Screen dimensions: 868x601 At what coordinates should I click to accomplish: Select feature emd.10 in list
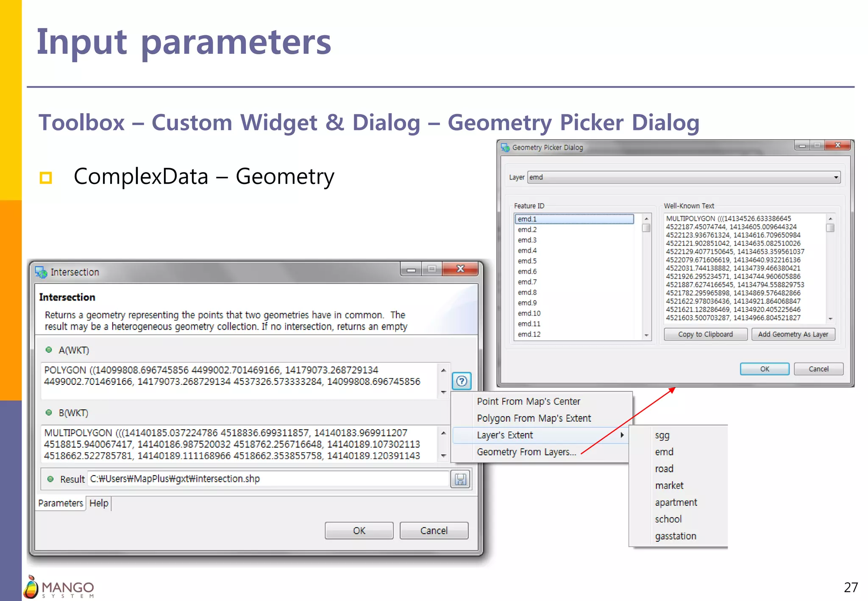point(574,313)
